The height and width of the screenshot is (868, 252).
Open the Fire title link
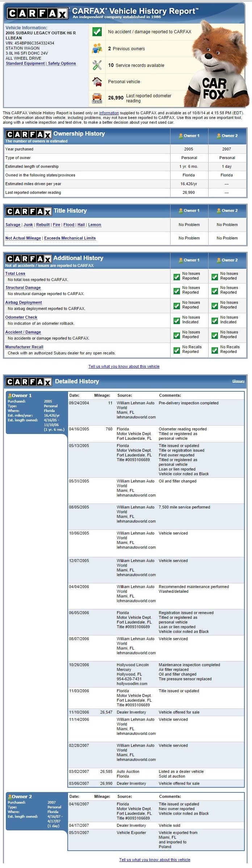pos(56,225)
